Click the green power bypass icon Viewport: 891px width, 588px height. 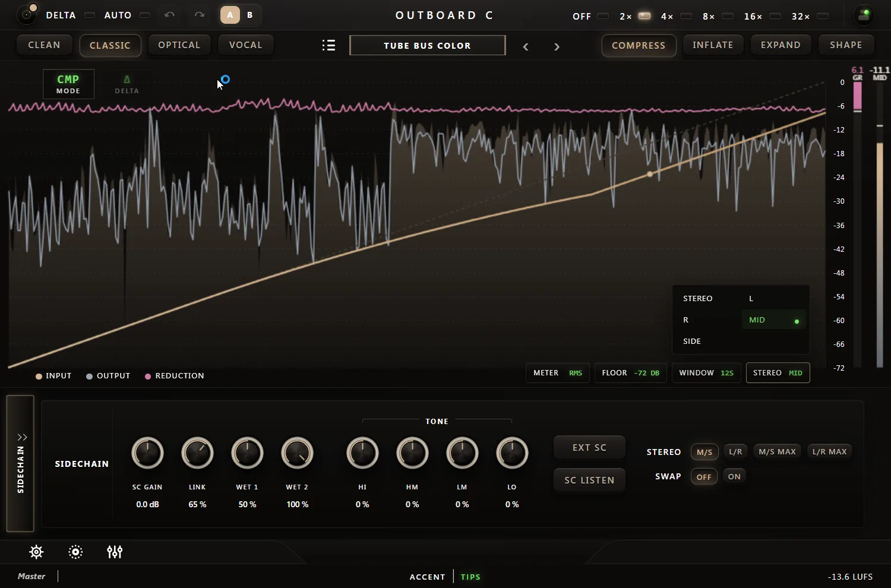coord(864,15)
